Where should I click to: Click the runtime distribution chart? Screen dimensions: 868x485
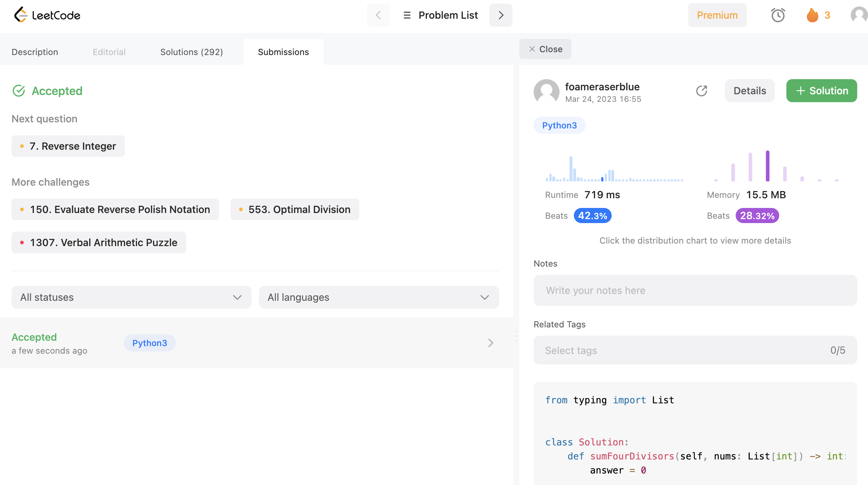[x=614, y=169]
